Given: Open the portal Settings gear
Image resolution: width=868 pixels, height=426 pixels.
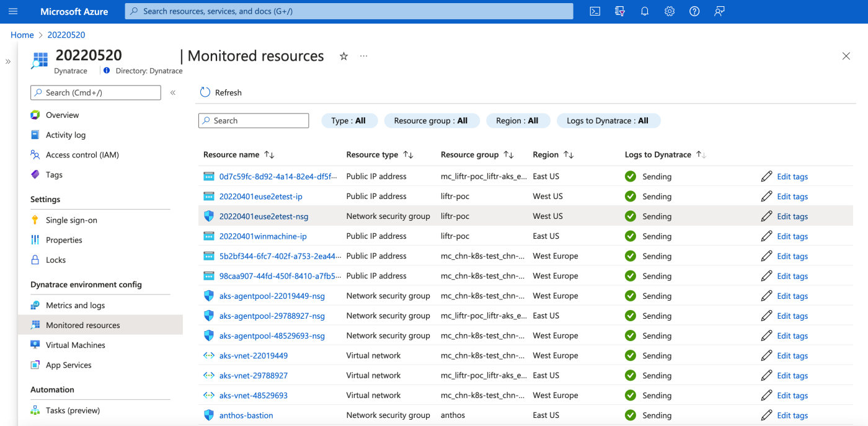Looking at the screenshot, I should point(669,11).
